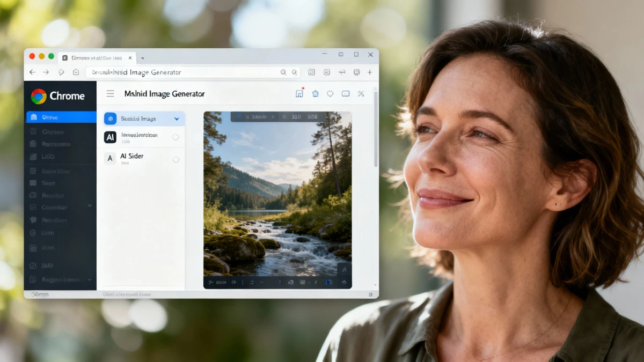This screenshot has width=644, height=362.
Task: Select the radio button on the first AI row
Action: pyautogui.click(x=175, y=137)
